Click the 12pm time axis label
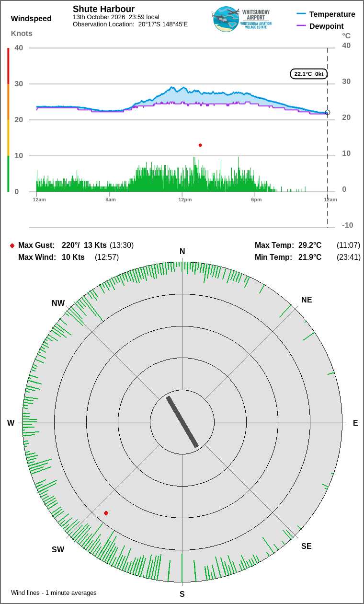The height and width of the screenshot is (604, 364). [x=185, y=199]
